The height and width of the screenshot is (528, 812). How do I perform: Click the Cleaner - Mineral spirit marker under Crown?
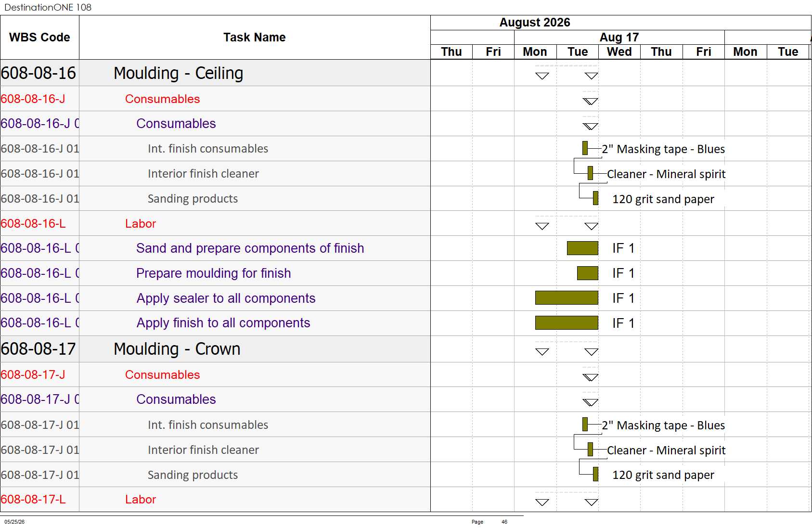tap(590, 450)
